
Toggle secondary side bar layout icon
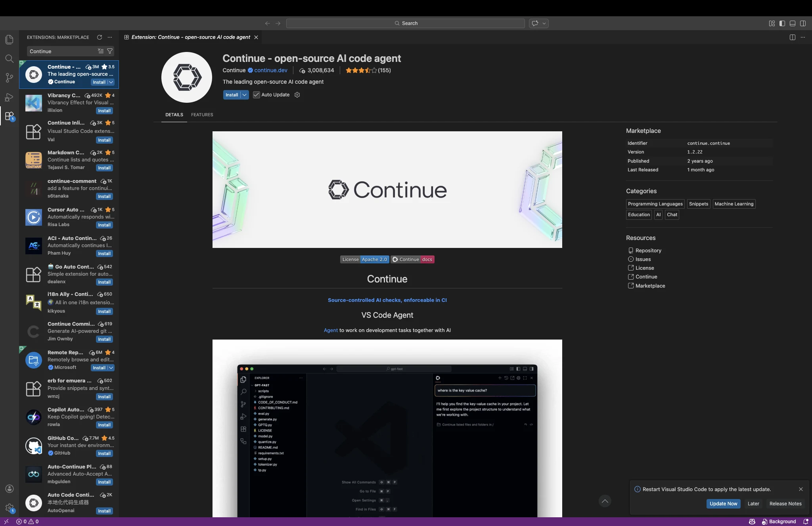coord(803,23)
